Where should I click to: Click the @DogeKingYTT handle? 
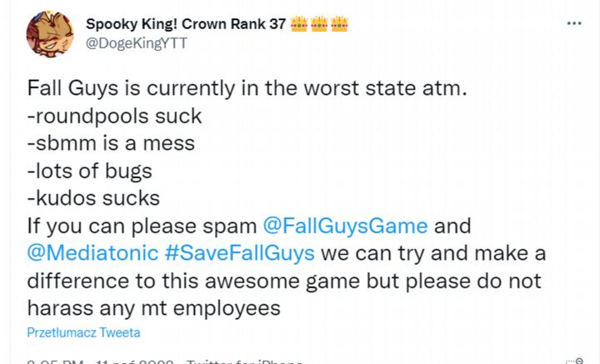point(137,44)
